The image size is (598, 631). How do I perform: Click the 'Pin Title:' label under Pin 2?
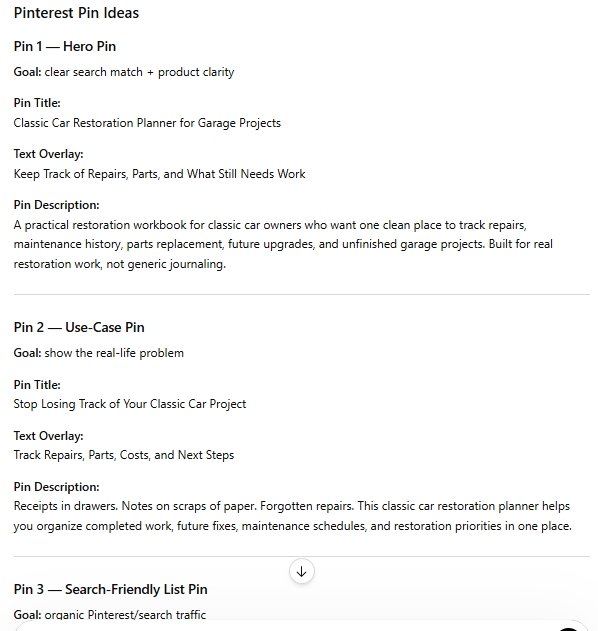[x=37, y=385]
